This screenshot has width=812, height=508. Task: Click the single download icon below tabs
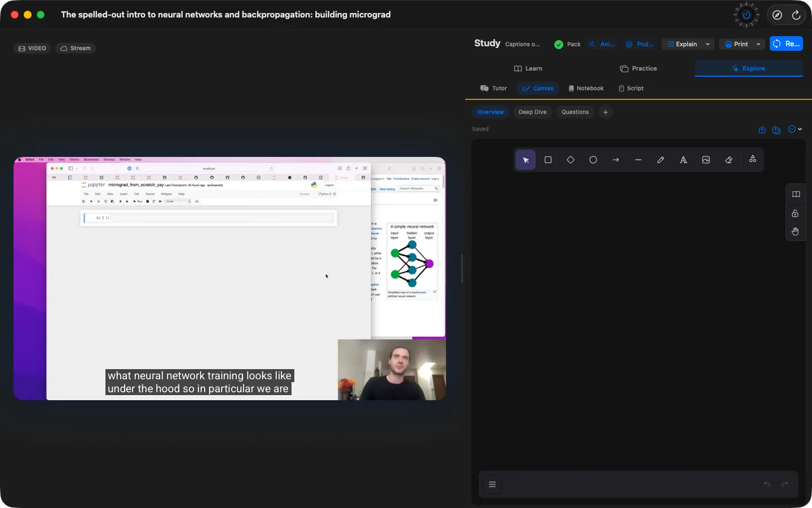[762, 130]
